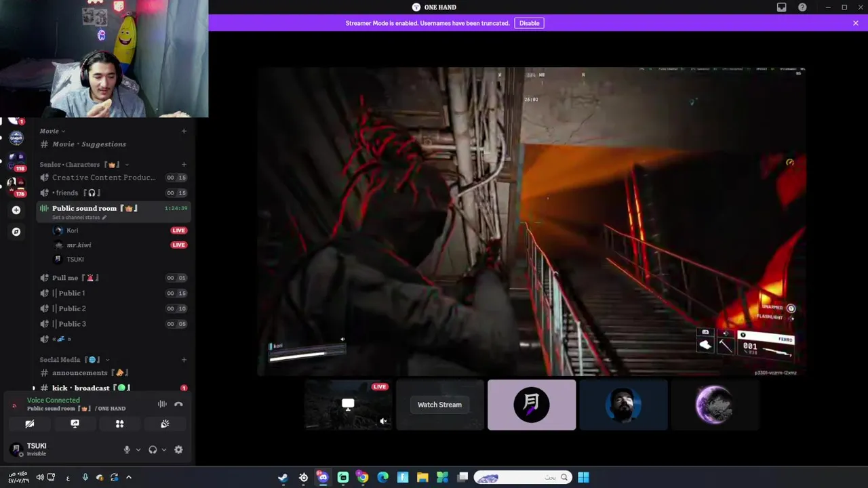Select purple planet avatar participant tile

click(x=715, y=405)
